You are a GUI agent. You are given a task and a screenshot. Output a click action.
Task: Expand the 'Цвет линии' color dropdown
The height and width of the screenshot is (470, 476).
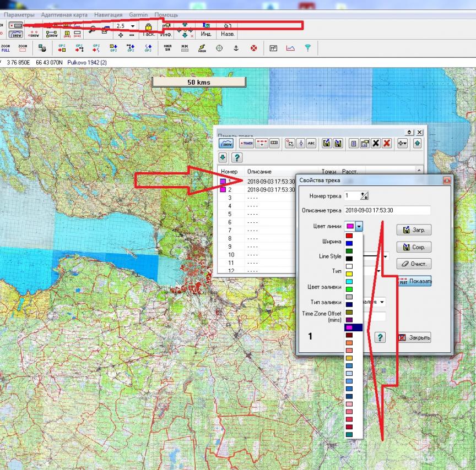coord(359,226)
